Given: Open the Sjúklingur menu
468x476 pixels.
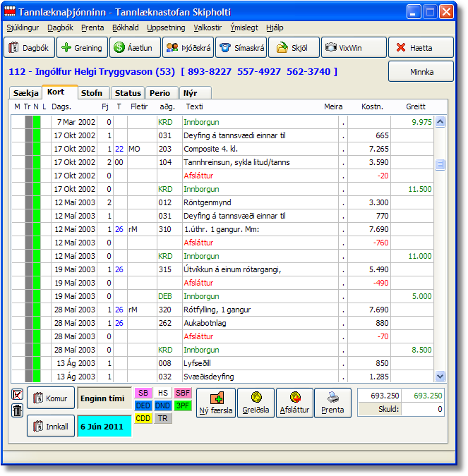Looking at the screenshot, I should 23,28.
